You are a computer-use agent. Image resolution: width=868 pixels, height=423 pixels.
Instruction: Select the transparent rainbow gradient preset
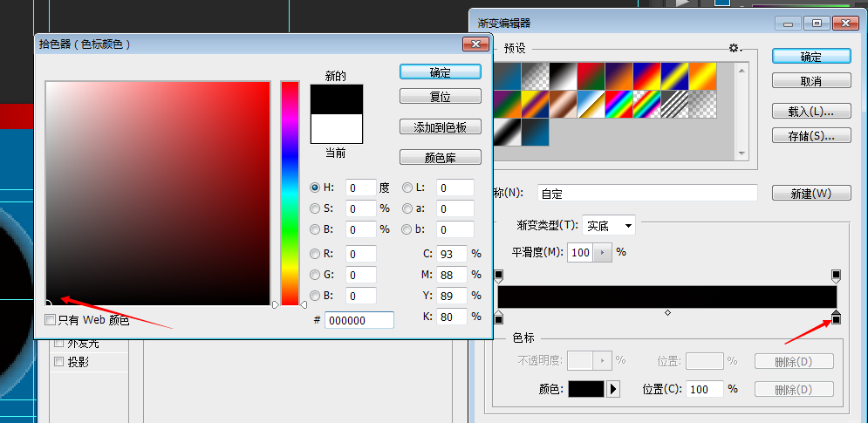point(646,104)
